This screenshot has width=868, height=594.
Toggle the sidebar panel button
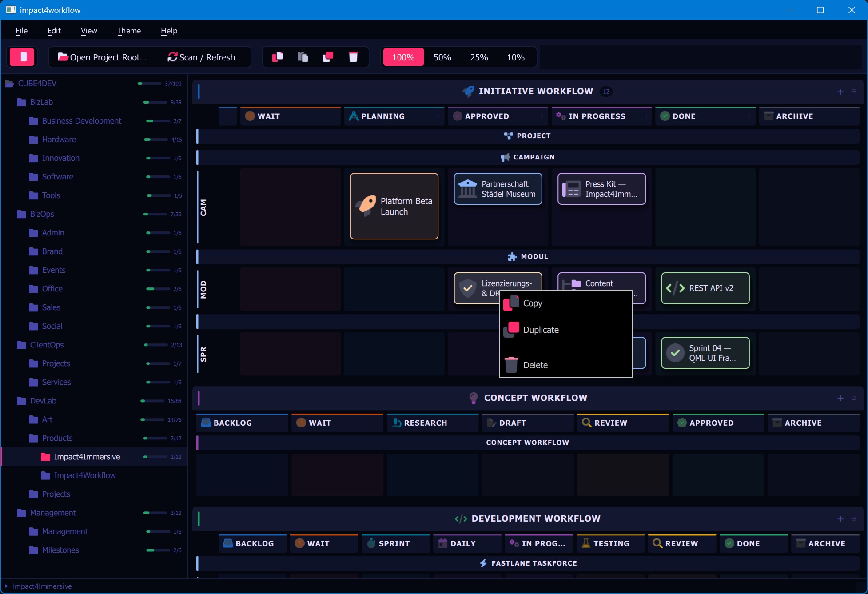click(x=22, y=57)
